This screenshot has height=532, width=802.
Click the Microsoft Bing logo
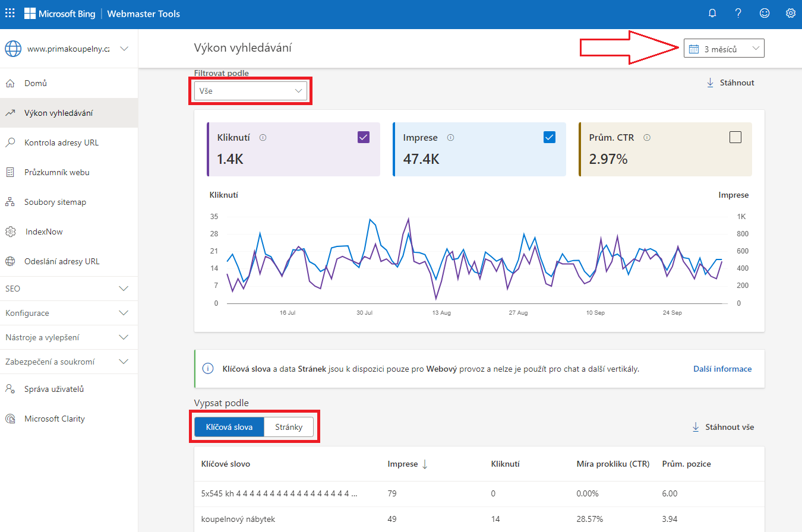(59, 14)
